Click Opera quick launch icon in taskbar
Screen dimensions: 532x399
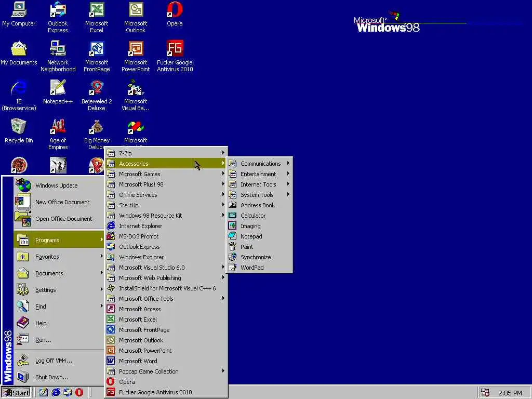(79, 392)
